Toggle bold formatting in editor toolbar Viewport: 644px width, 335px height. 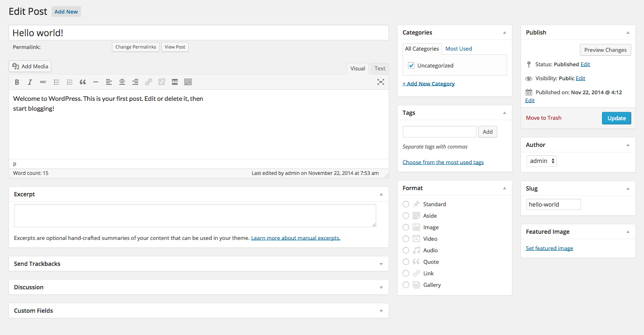click(x=17, y=82)
